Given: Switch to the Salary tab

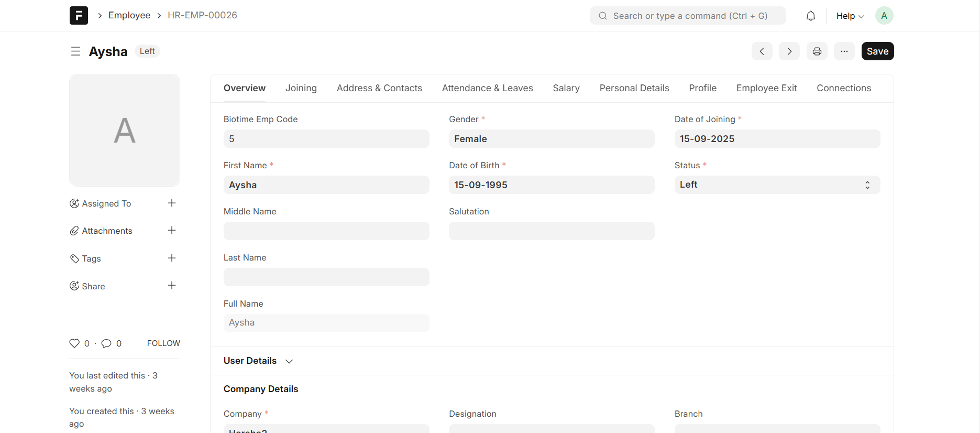Looking at the screenshot, I should pyautogui.click(x=566, y=88).
